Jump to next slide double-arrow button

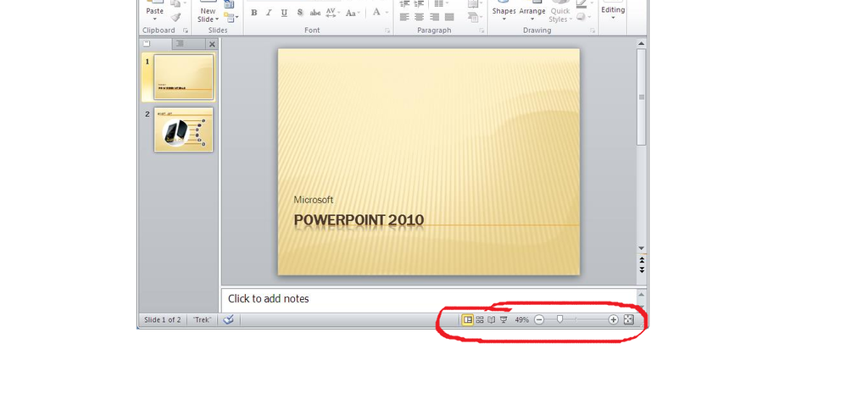pyautogui.click(x=642, y=269)
